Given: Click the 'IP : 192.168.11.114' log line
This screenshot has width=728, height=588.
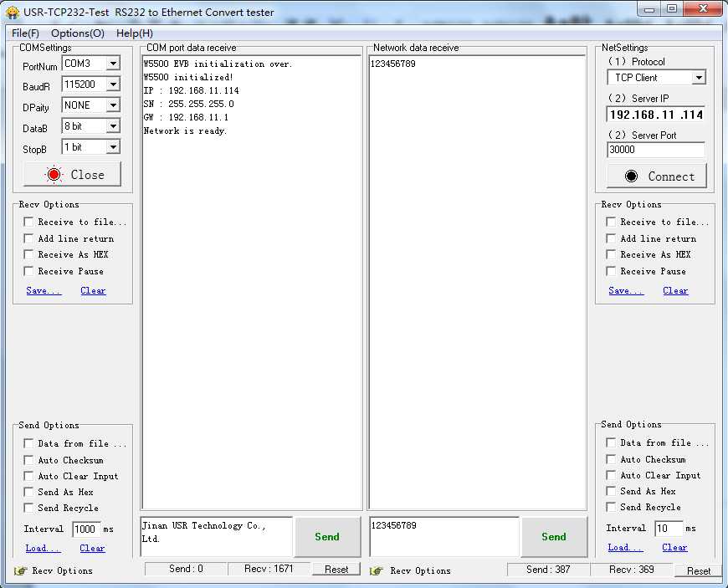Looking at the screenshot, I should (192, 90).
